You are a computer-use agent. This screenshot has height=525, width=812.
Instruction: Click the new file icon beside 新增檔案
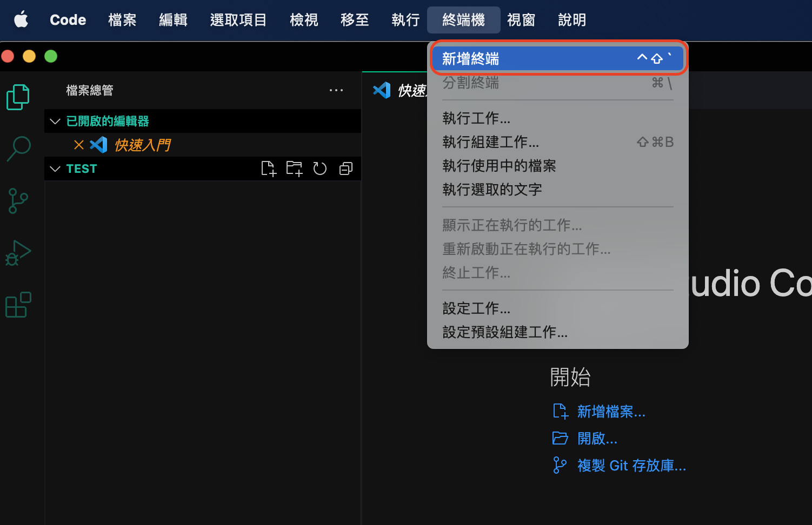coord(561,412)
